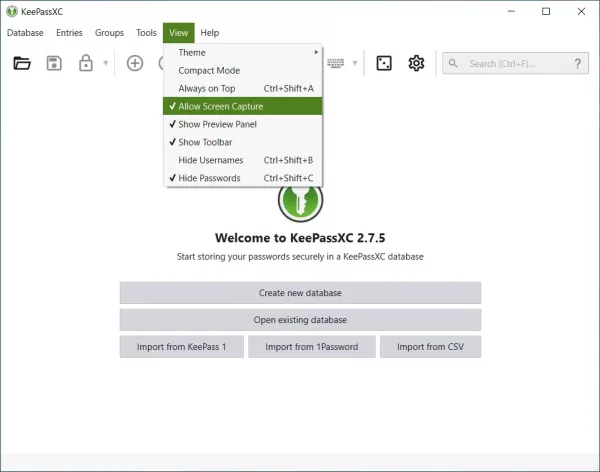Viewport: 600px width, 472px height.
Task: Expand the lock database dropdown arrow
Action: [106, 63]
